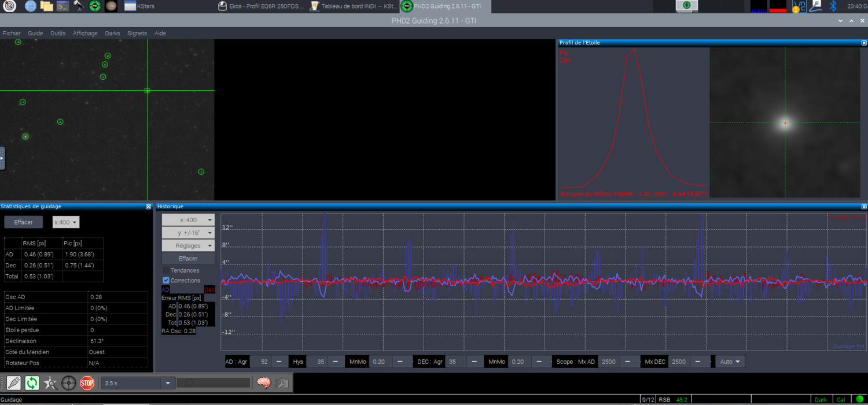Click the DEC Agr value field showing 35
Viewport: 868px width, 405px height.
click(455, 362)
